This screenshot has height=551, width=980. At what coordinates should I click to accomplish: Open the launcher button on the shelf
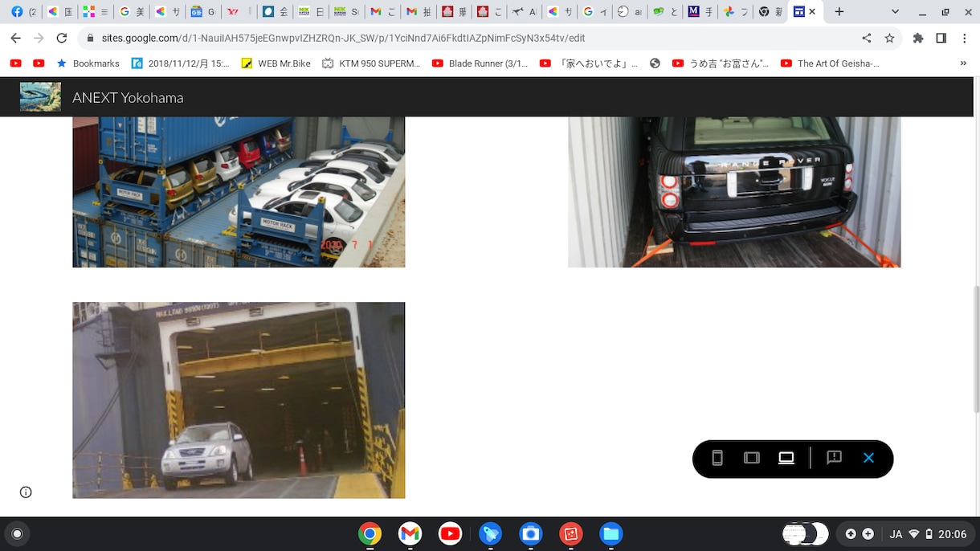[17, 534]
